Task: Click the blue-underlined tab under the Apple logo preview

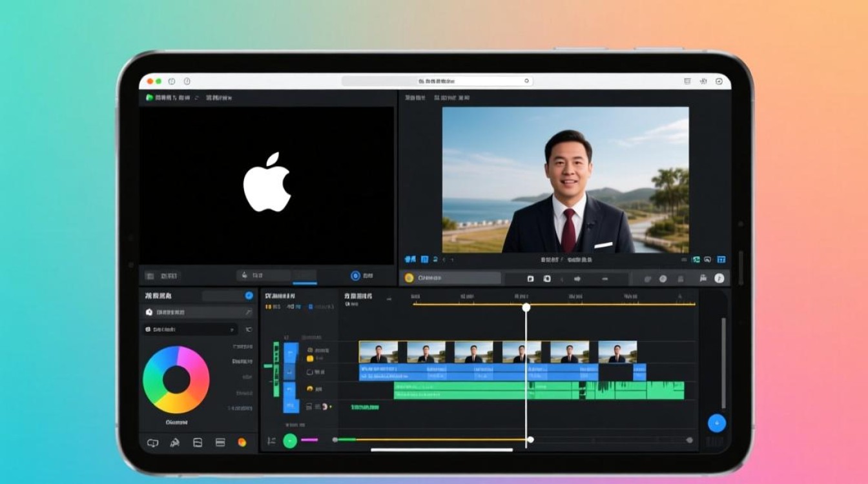Action: [305, 276]
